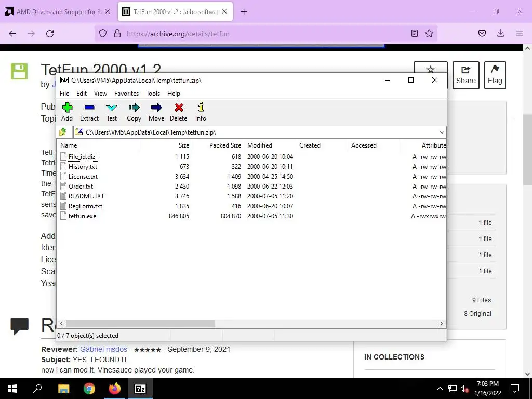The width and height of the screenshot is (532, 399).
Task: Click the right arrow of the horizontal scrollbar
Action: coord(442,323)
